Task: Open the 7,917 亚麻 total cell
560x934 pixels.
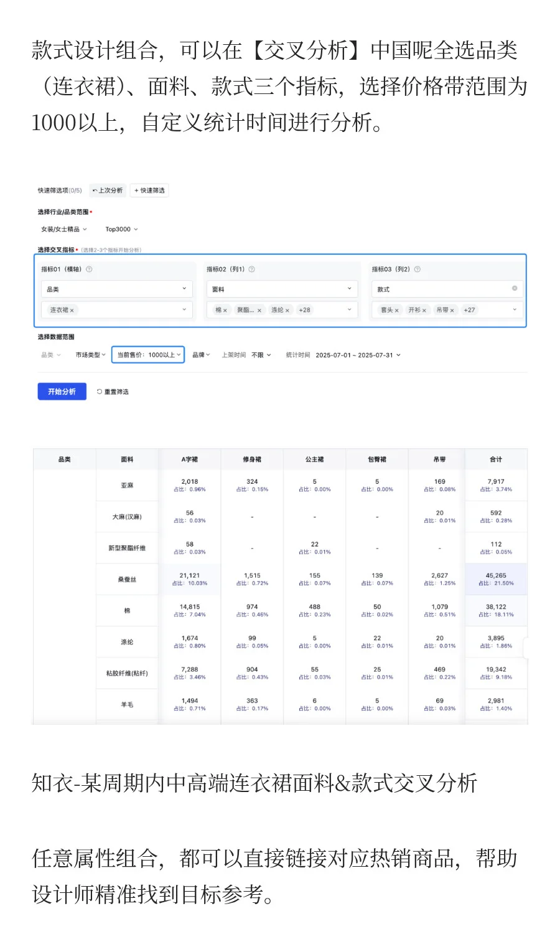Action: click(496, 485)
